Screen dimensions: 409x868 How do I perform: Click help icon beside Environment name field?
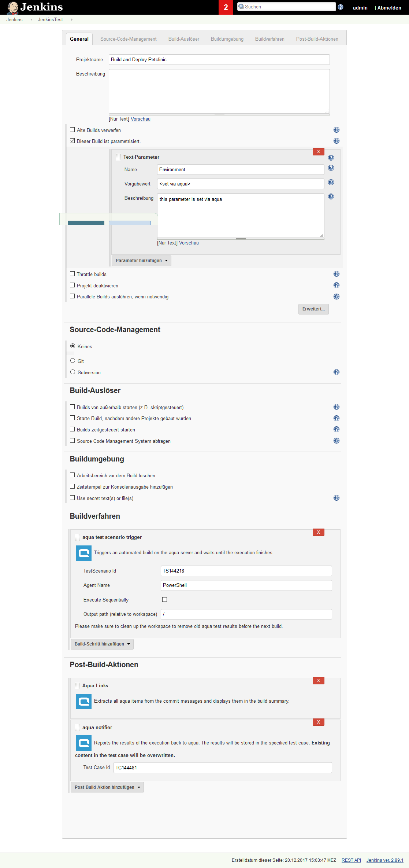point(331,168)
